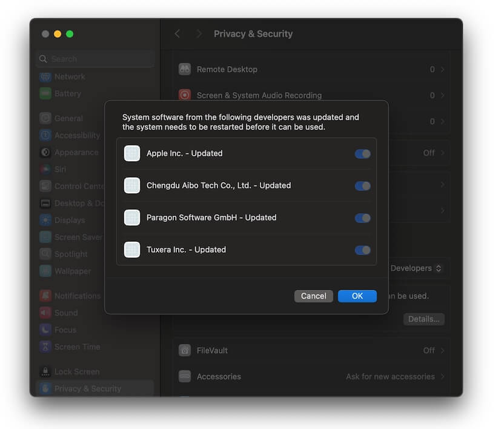The image size is (504, 429).
Task: Click the sidebar Search field
Action: (x=94, y=59)
